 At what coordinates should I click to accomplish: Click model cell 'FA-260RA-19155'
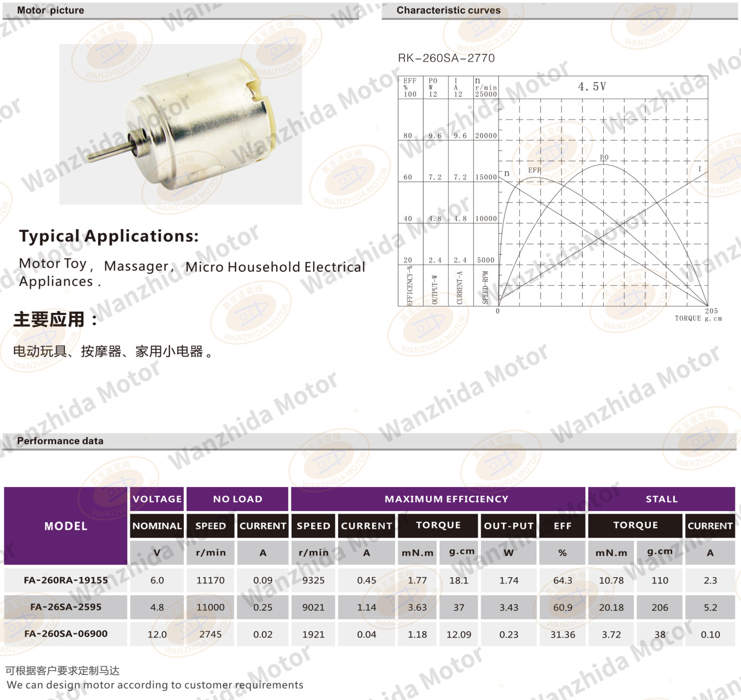point(66,580)
